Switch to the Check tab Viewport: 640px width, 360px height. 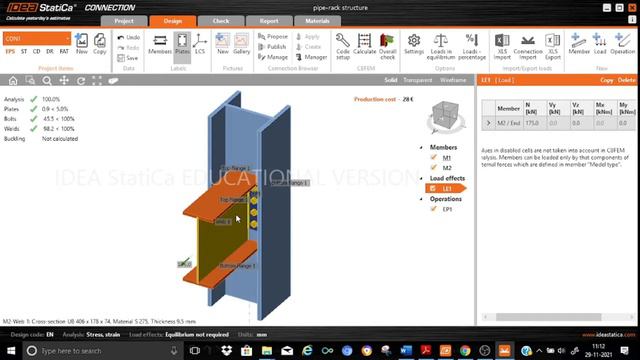click(x=221, y=21)
